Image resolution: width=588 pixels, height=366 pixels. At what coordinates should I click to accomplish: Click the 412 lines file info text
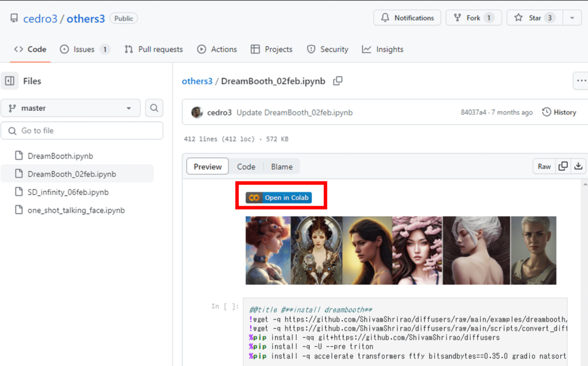tap(236, 139)
